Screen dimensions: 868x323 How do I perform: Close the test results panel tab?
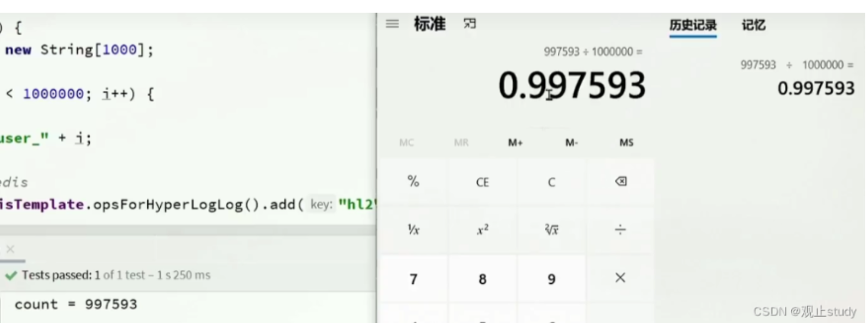[10, 249]
